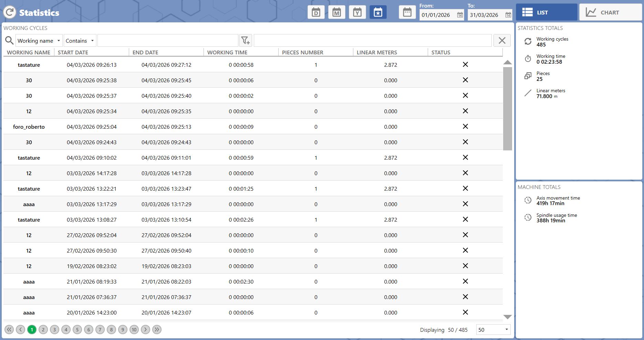Click the search magnifier icon

9,41
